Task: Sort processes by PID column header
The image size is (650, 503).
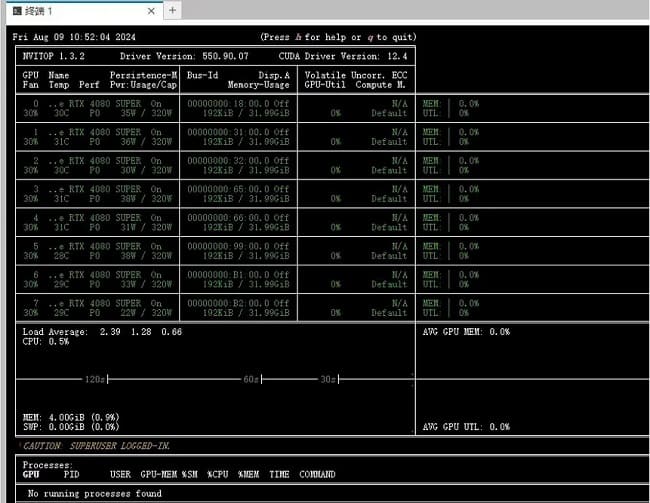Action: 71,474
